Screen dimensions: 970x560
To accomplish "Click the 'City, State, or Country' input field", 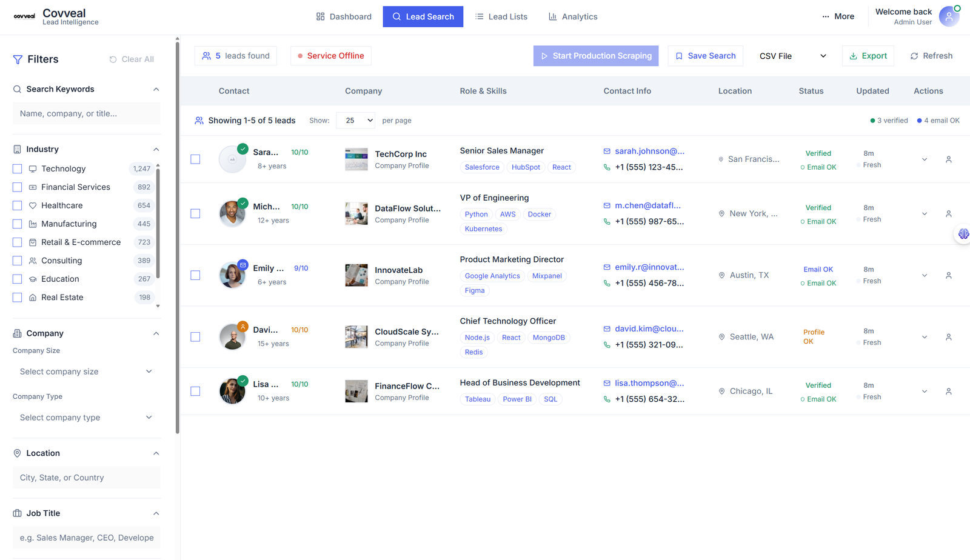I will [86, 478].
